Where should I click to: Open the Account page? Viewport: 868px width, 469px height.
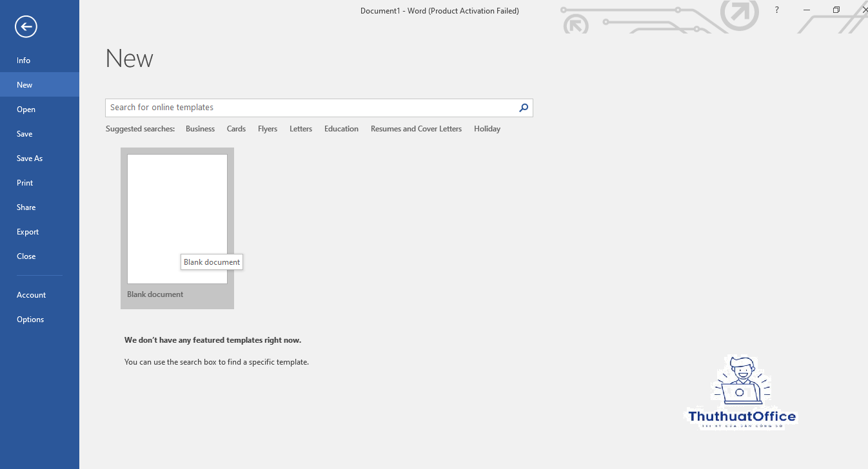[39, 295]
